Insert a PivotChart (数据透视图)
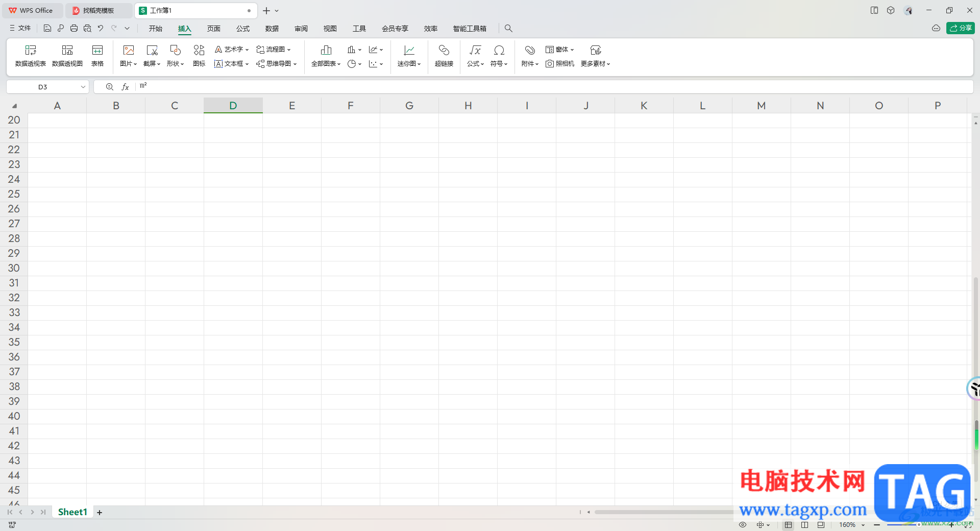980x531 pixels. [67, 56]
